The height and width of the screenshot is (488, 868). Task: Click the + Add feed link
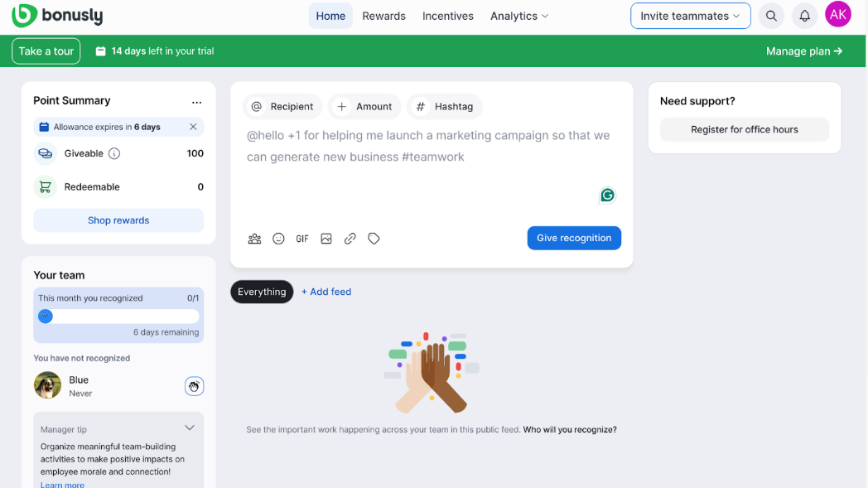[326, 292]
